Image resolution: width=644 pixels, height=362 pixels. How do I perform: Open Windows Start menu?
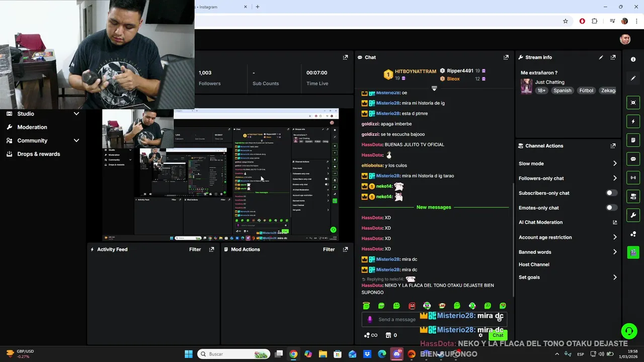click(x=189, y=354)
